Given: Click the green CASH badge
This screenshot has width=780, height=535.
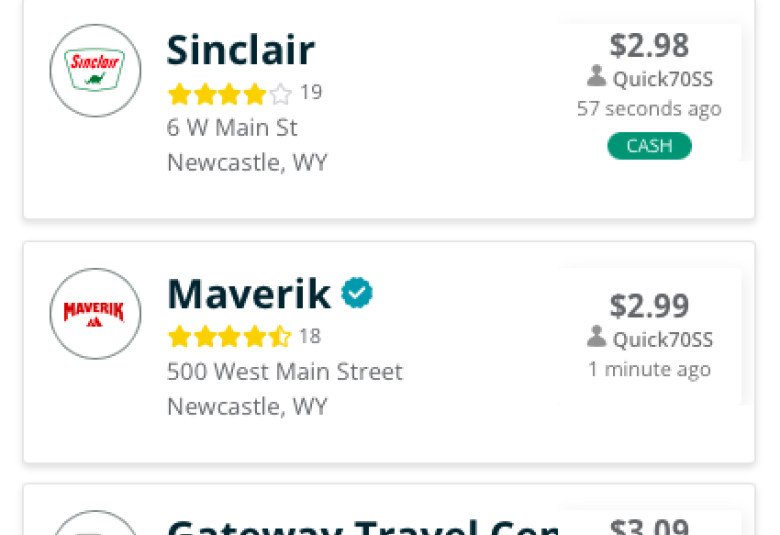Looking at the screenshot, I should point(649,146).
